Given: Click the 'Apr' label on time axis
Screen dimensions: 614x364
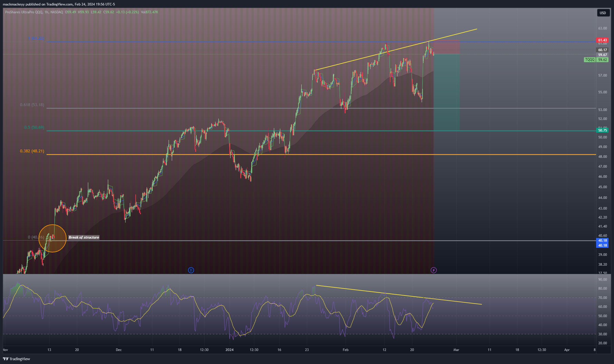Looking at the screenshot, I should click(x=567, y=350).
